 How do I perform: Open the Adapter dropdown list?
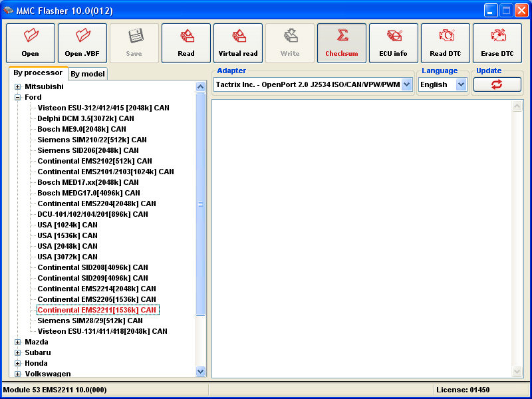pyautogui.click(x=407, y=84)
